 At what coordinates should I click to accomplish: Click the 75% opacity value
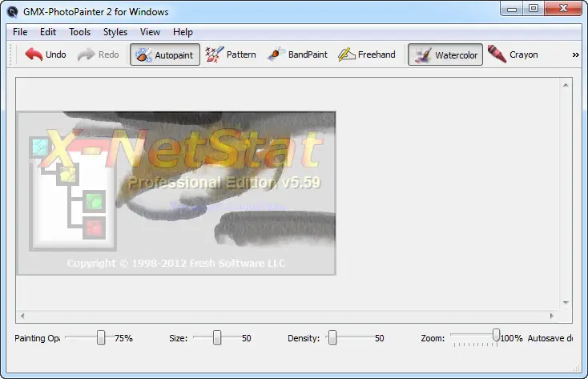(123, 338)
